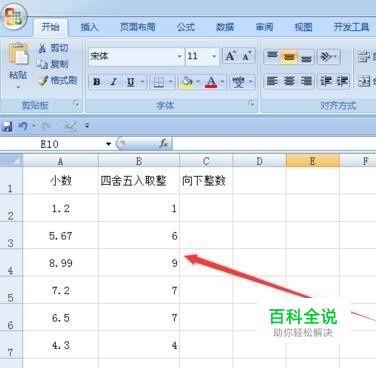Viewport: 376px width, 368px height.
Task: Open the font size 11 dropdown
Action: tap(214, 56)
